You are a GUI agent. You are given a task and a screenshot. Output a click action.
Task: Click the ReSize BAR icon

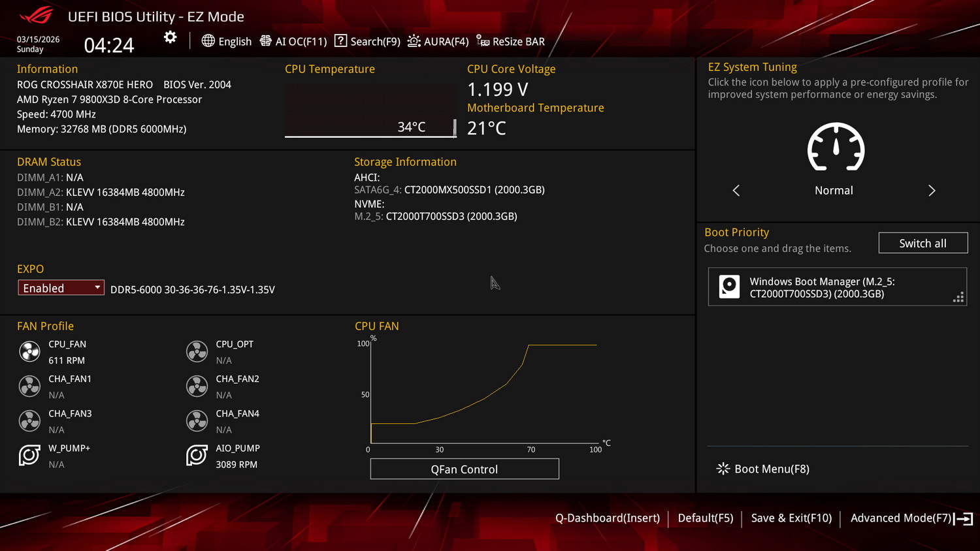(483, 41)
